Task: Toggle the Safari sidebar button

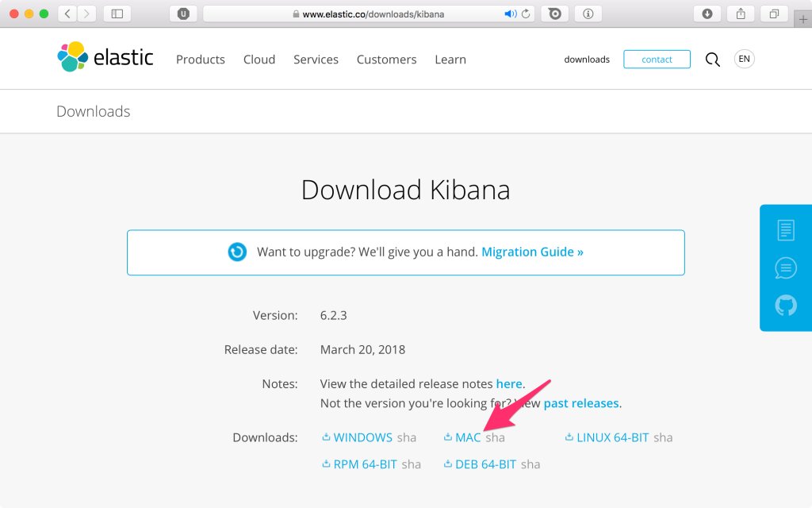Action: [x=117, y=14]
